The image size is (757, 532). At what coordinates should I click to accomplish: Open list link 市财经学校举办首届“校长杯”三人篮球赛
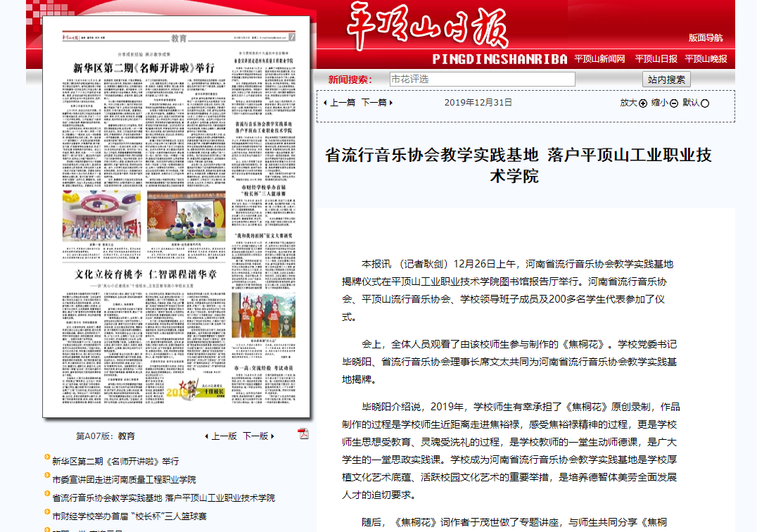point(129,516)
